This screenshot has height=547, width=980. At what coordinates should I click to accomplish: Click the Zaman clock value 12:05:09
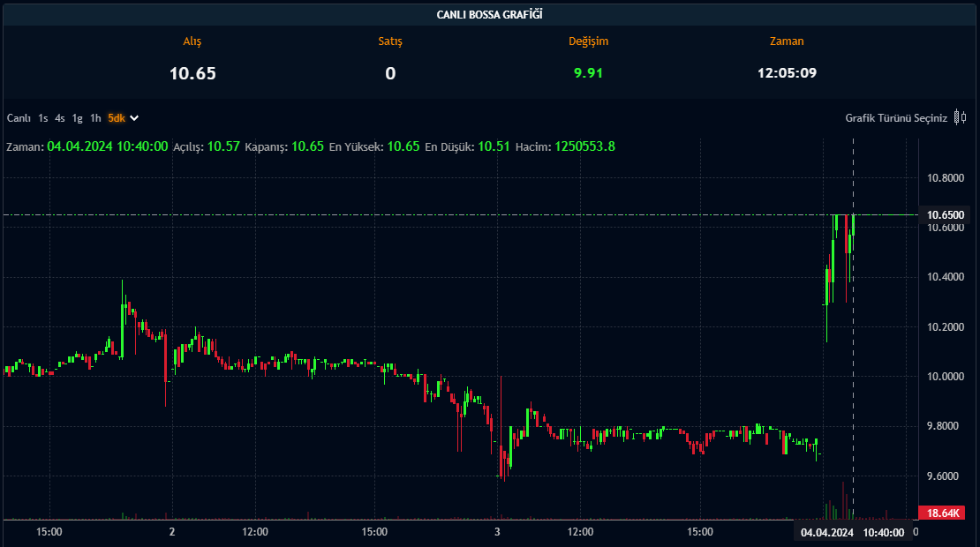click(x=787, y=73)
